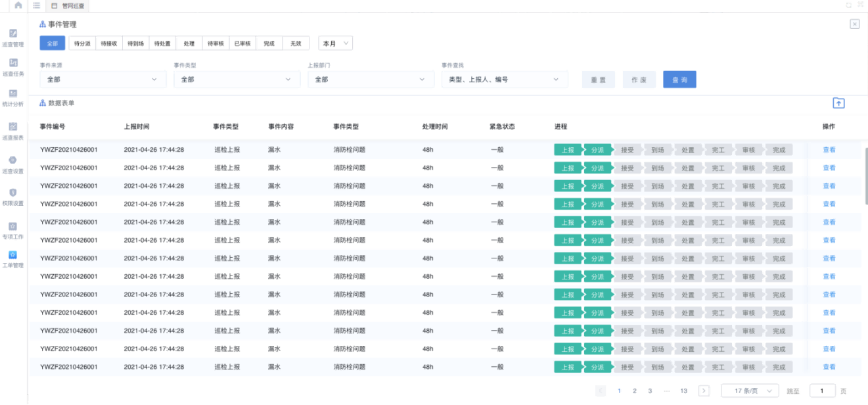Open 巡查设置 sidebar icon
The height and width of the screenshot is (405, 868).
[x=13, y=164]
